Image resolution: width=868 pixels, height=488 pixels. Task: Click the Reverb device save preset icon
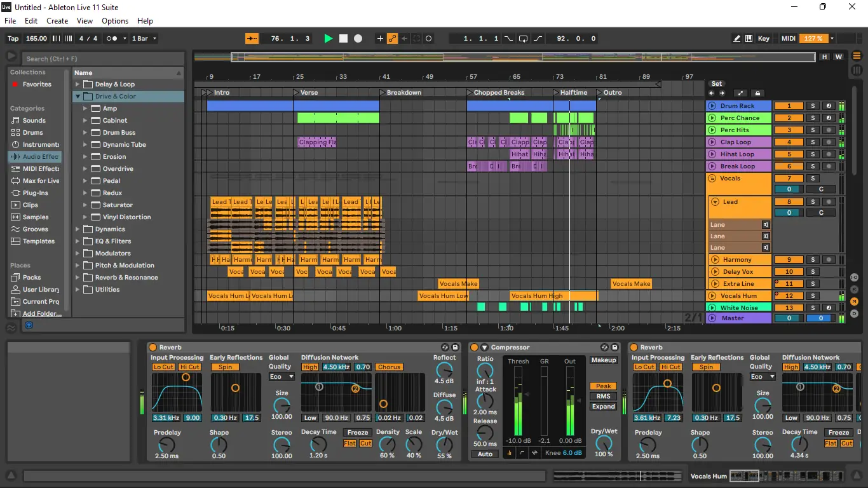[x=455, y=348]
